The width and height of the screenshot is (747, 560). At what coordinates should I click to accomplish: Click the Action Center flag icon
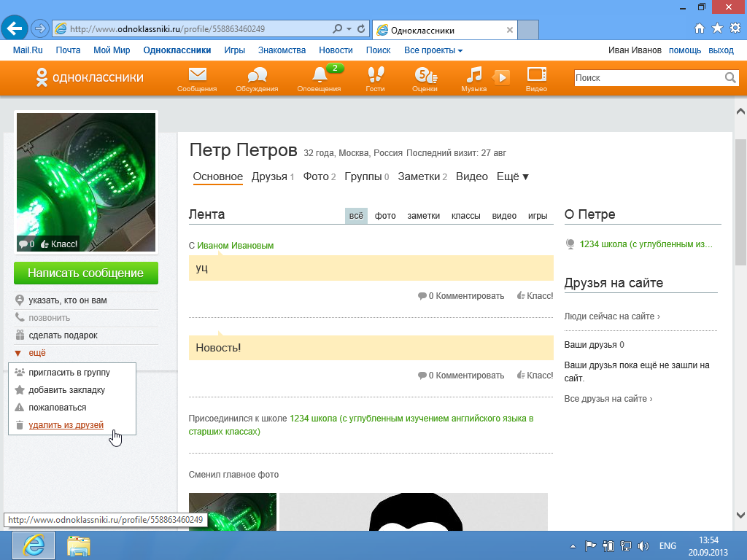coord(590,546)
